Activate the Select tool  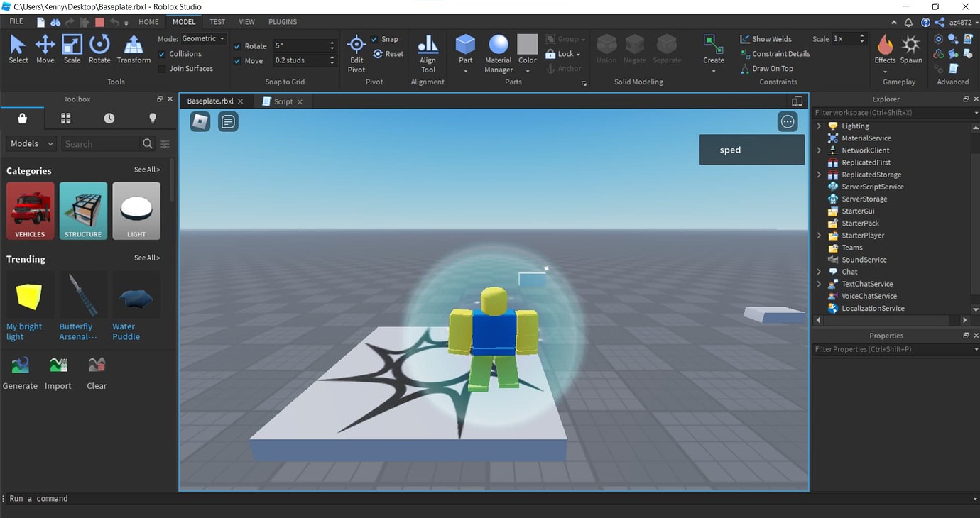[x=18, y=50]
